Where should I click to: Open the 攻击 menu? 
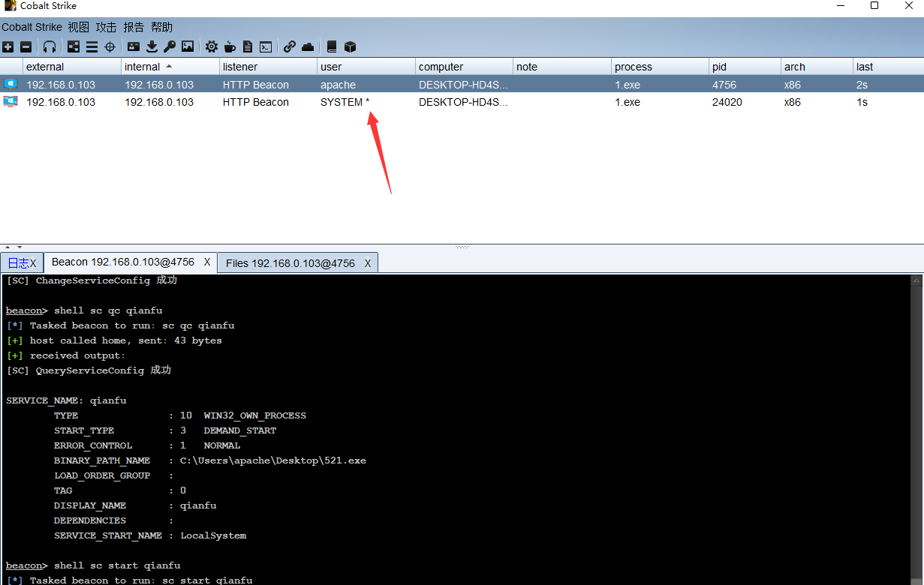coord(106,27)
